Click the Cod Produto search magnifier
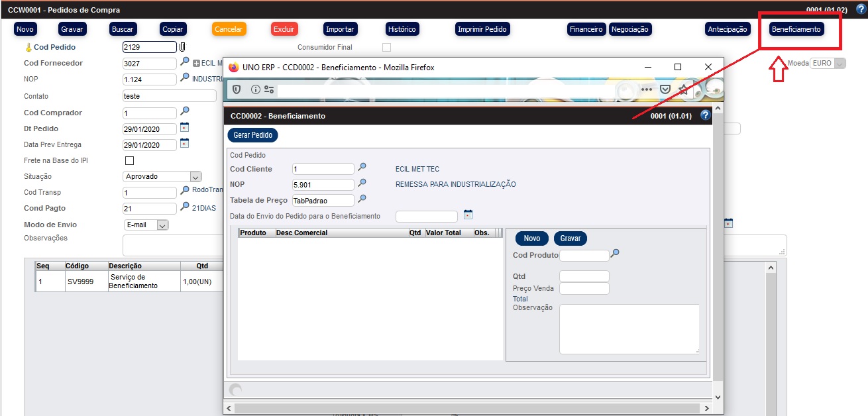This screenshot has height=416, width=868. point(615,254)
